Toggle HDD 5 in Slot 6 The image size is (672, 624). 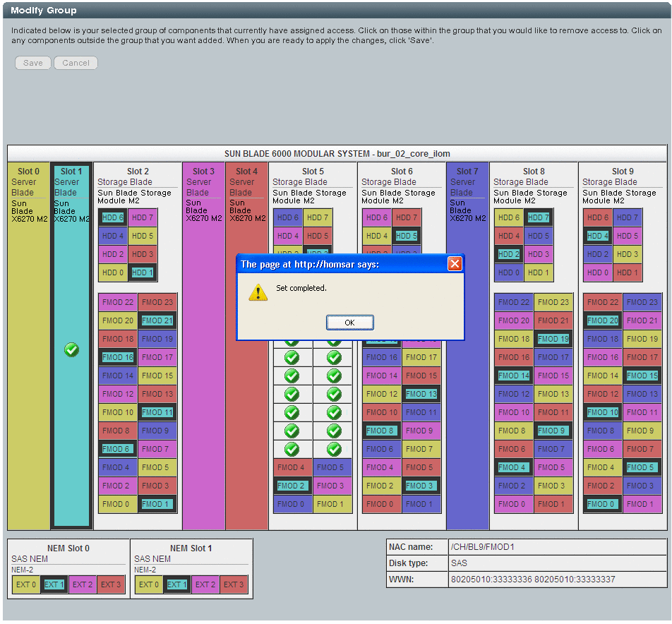407,236
